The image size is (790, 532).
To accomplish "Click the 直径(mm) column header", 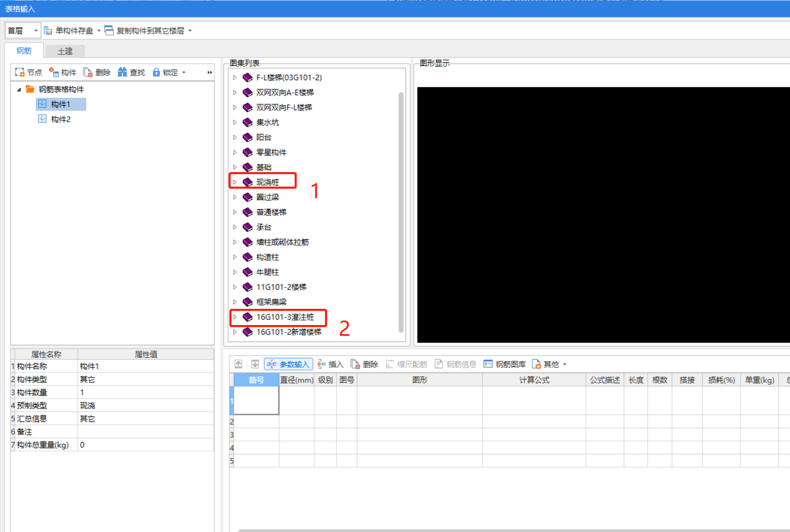I will (x=296, y=380).
